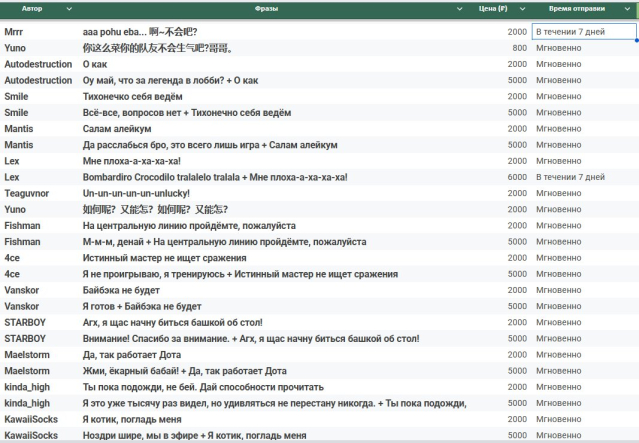Select phrase 'Жми, ёкарный бабай!'

pyautogui.click(x=130, y=371)
